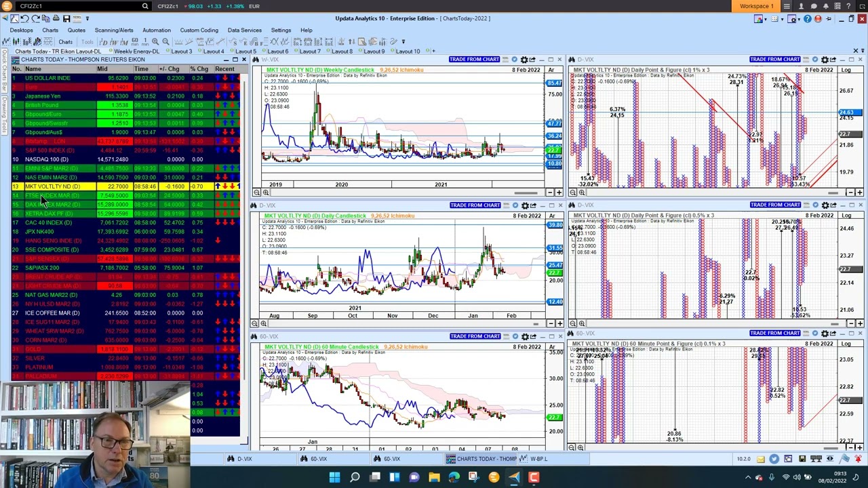Open settings gear on Daily Candlestick chart
Viewport: 868px width, 488px height.
524,205
